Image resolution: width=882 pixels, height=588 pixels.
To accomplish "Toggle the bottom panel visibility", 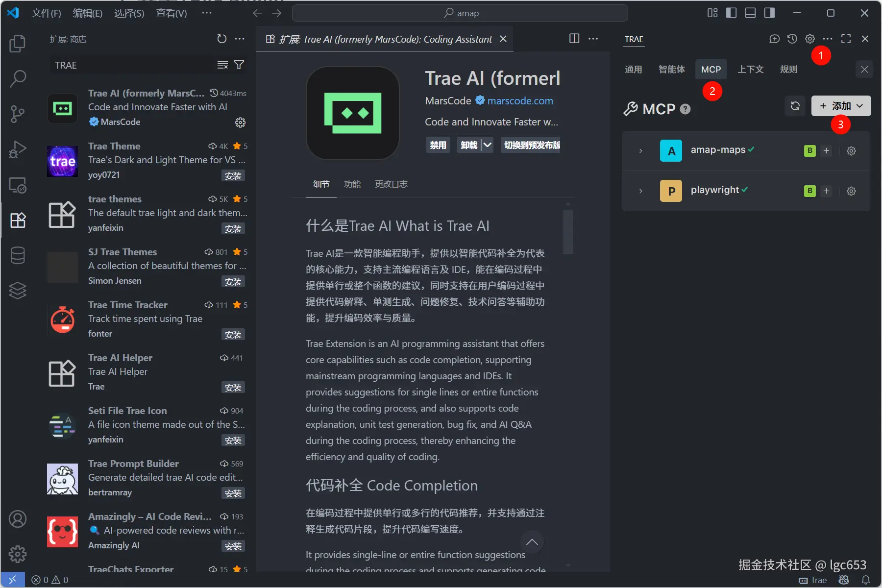I will pyautogui.click(x=750, y=13).
